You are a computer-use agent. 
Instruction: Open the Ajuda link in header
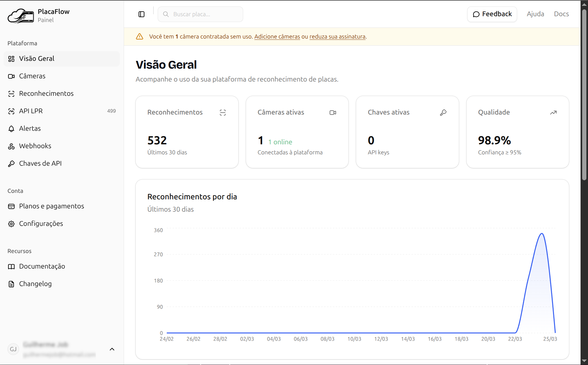tap(535, 14)
